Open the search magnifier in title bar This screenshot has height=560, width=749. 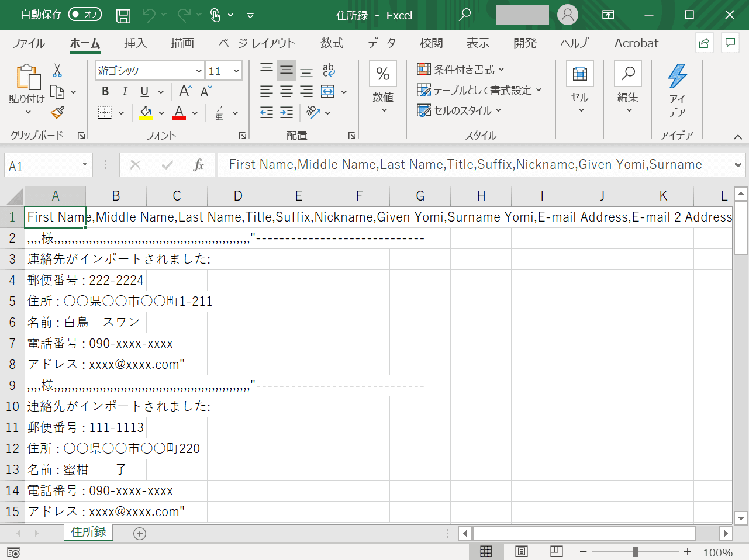[465, 15]
